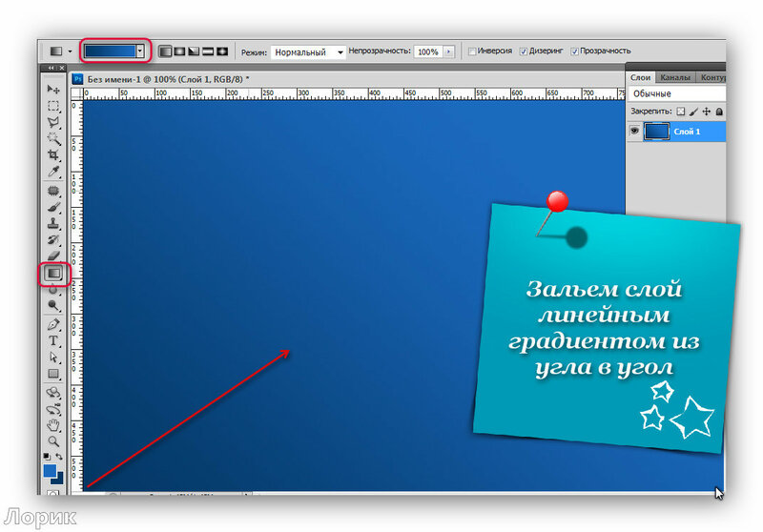The width and height of the screenshot is (763, 532).
Task: Select the Rectangular Marquee tool
Action: coord(53,106)
